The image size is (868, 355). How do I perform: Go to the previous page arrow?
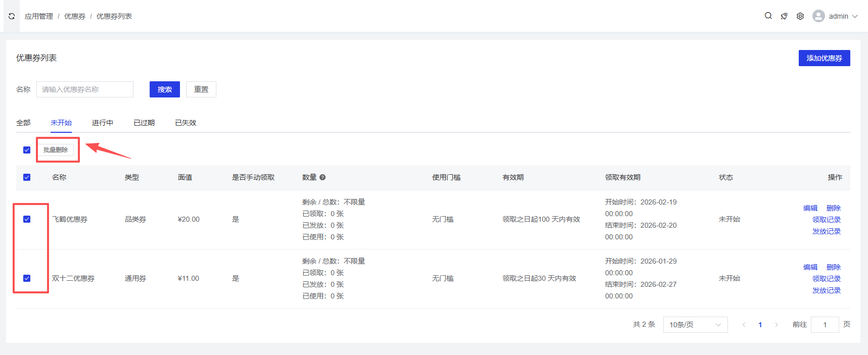tap(744, 325)
